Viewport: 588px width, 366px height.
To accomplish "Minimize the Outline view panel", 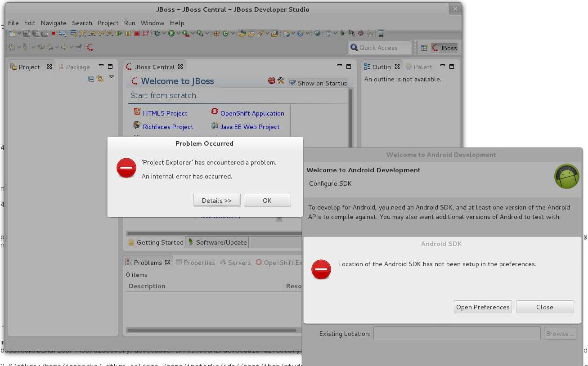I will coord(443,66).
